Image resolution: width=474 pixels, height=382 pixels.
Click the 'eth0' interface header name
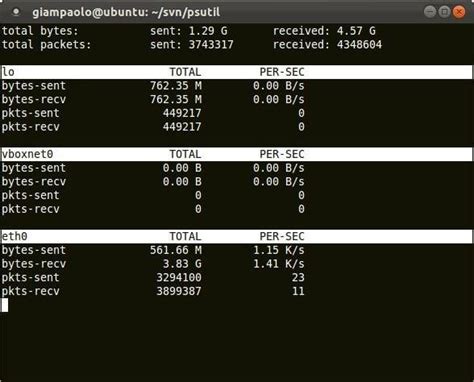[14, 236]
